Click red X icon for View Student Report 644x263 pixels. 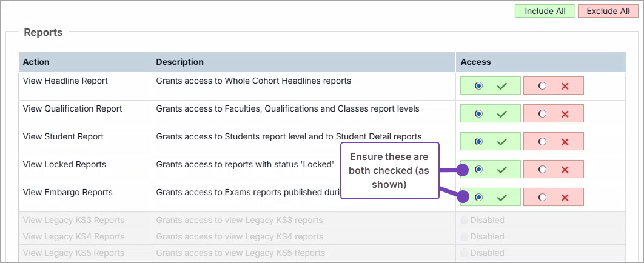pyautogui.click(x=565, y=142)
